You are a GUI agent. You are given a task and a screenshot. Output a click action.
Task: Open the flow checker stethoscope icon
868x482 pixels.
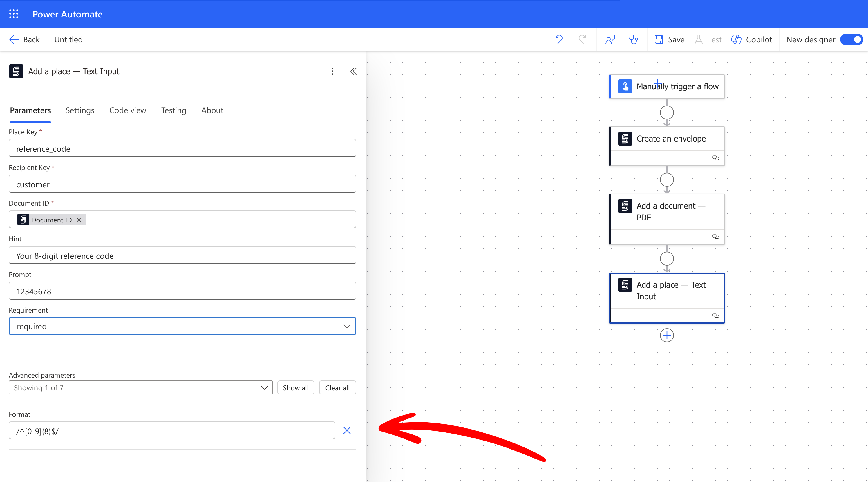(633, 39)
